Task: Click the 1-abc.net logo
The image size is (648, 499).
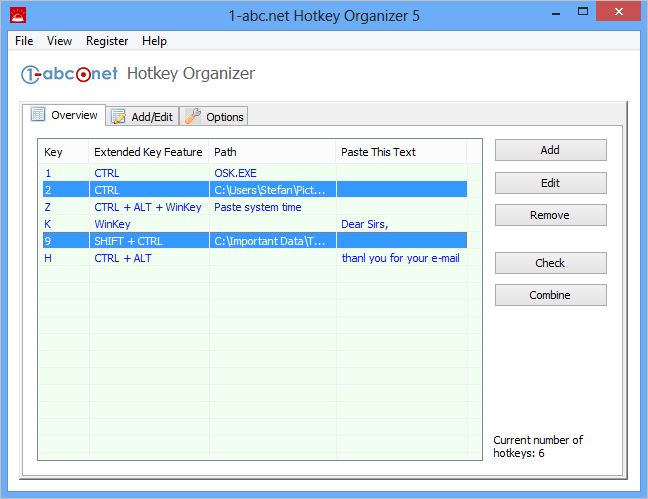Action: click(69, 74)
